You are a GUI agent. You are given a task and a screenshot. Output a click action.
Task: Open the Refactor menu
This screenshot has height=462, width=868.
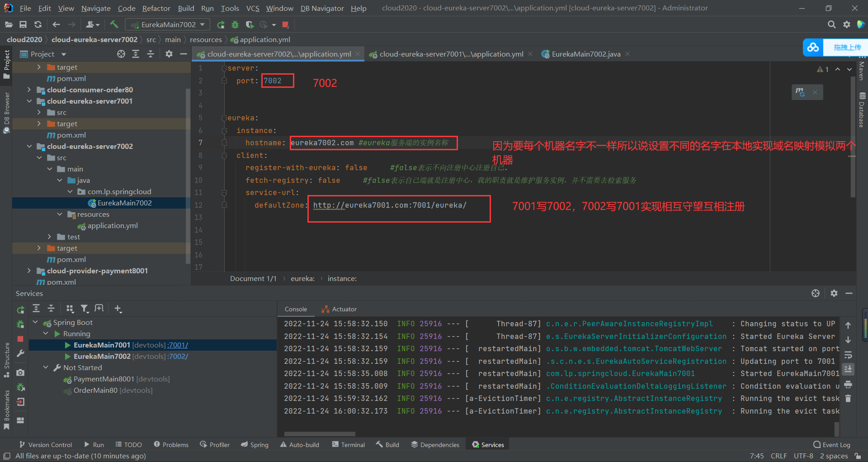pyautogui.click(x=156, y=8)
